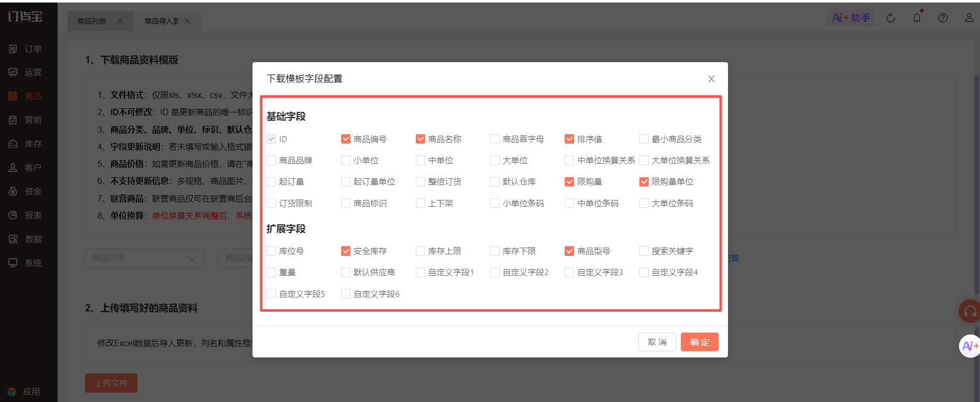This screenshot has width=980, height=402.
Task: Check the 自定义字段6 checkbox
Action: [x=346, y=294]
